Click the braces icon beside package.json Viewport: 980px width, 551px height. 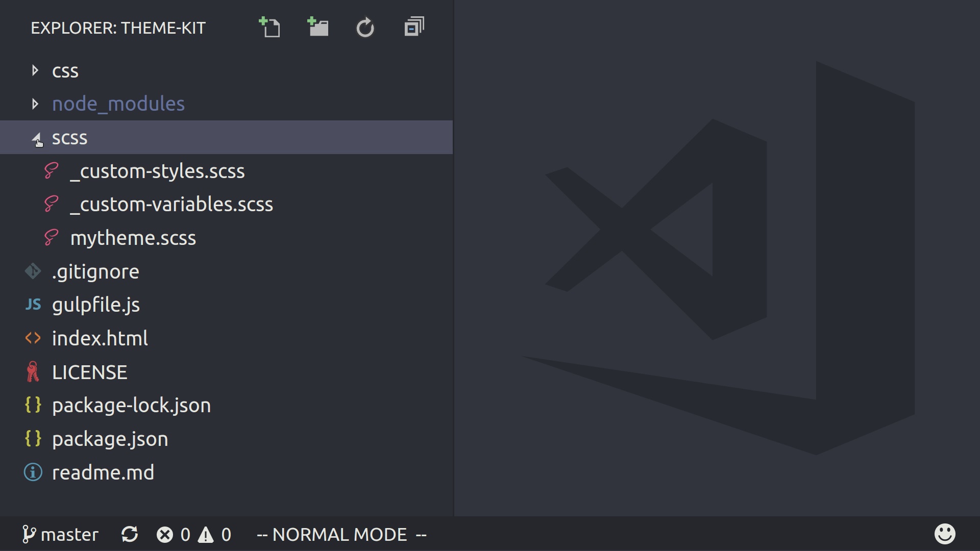(x=33, y=439)
